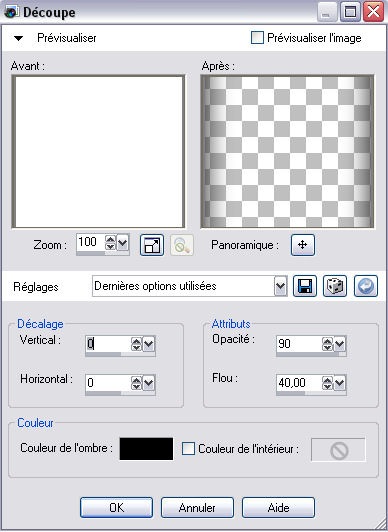
Task: Click the randomize parameters dice icon
Action: coord(335,286)
